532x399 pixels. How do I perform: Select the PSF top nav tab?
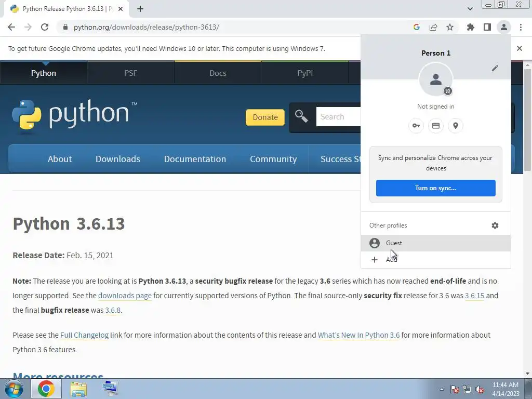click(x=130, y=73)
